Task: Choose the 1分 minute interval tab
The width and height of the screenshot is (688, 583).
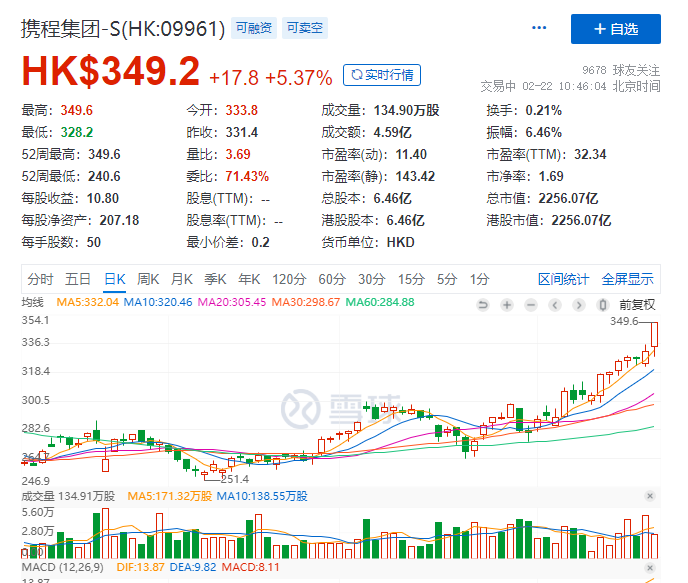Action: (480, 279)
